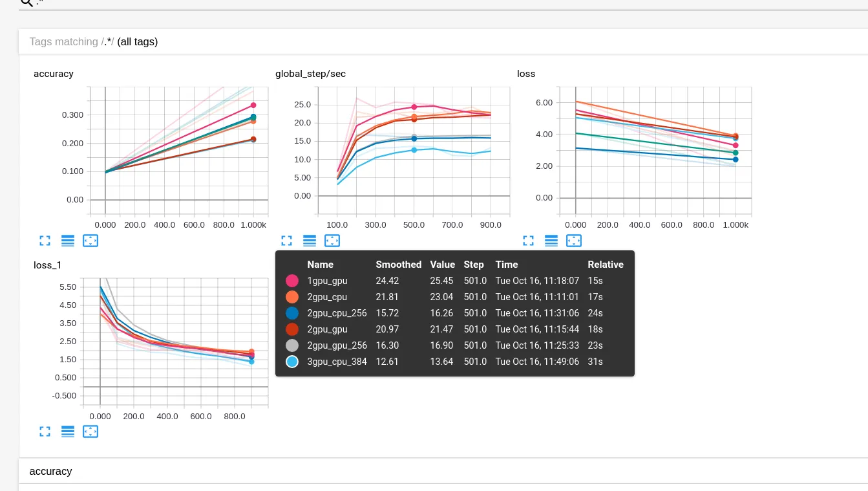The width and height of the screenshot is (868, 491).
Task: Click the 1gpu_gpu pink swatch in tooltip
Action: pyautogui.click(x=292, y=281)
